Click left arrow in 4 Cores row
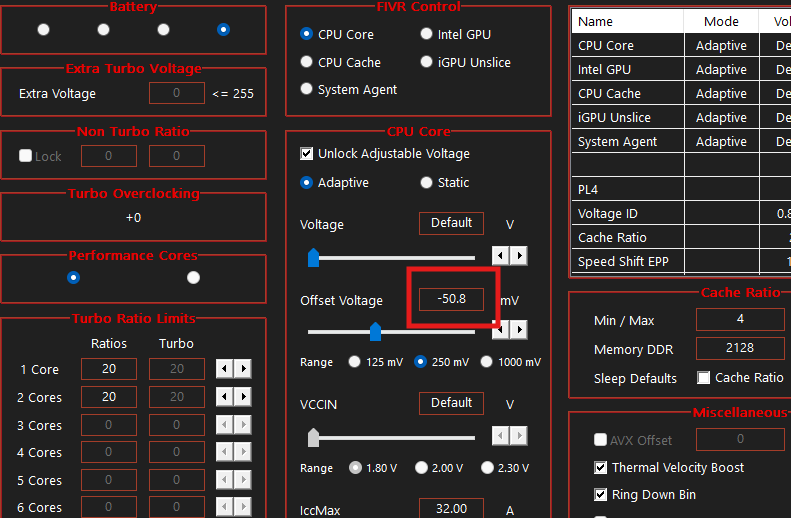 coord(224,452)
